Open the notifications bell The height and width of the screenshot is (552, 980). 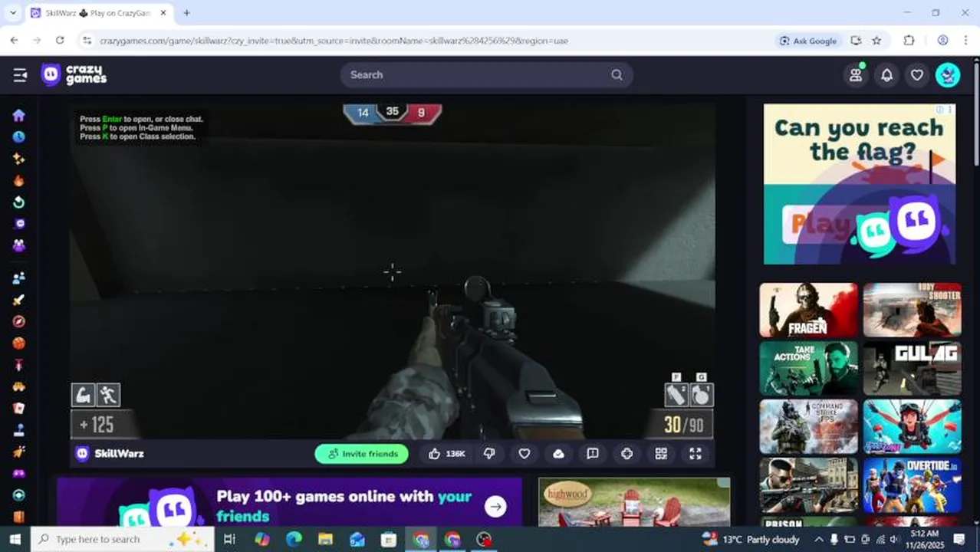click(886, 74)
